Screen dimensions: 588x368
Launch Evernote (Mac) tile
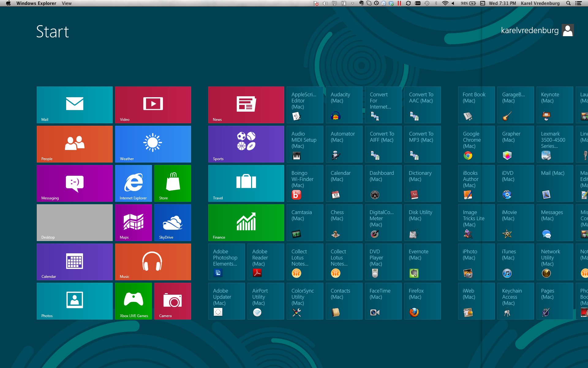click(x=423, y=262)
